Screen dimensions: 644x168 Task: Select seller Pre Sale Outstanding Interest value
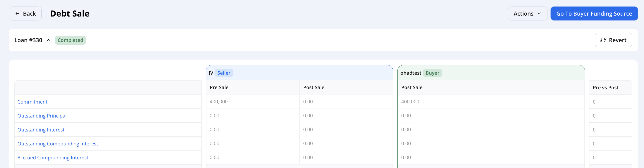(215, 130)
